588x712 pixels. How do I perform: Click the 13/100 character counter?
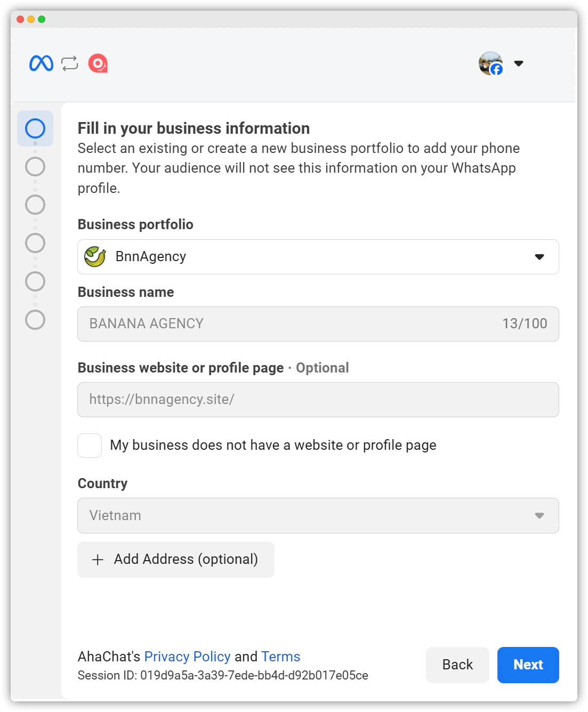click(x=525, y=324)
